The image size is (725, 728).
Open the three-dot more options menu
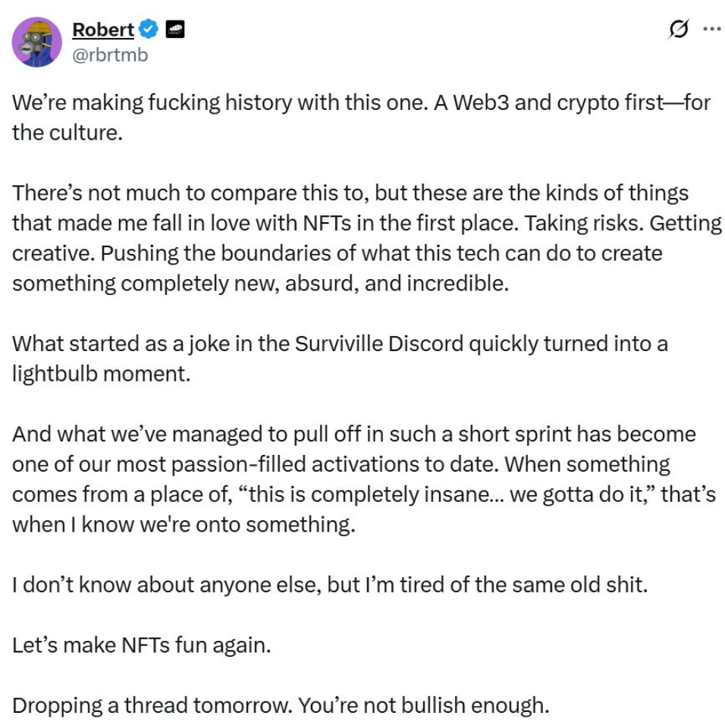(x=711, y=30)
